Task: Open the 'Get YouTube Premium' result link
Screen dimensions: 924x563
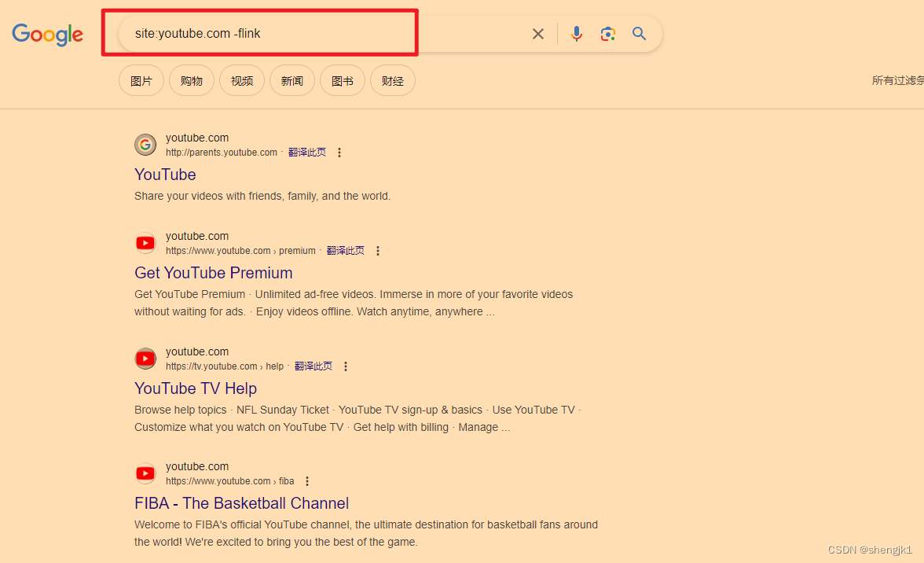Action: click(x=214, y=273)
